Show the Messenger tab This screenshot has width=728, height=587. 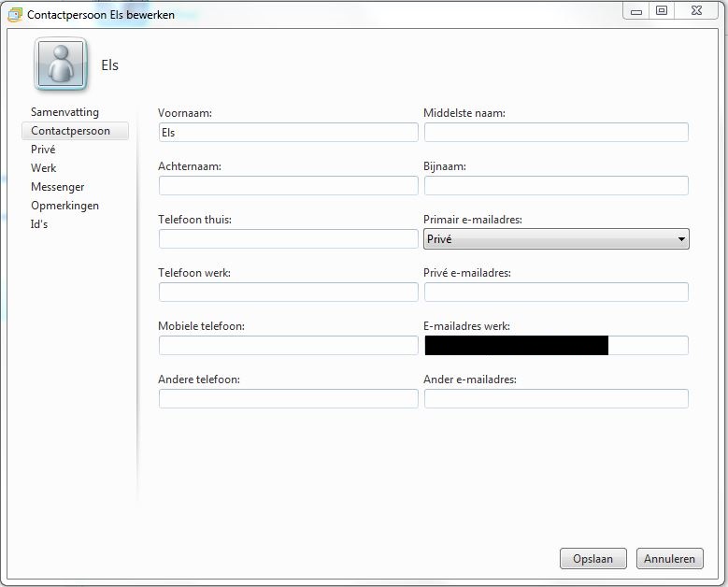pyautogui.click(x=57, y=187)
